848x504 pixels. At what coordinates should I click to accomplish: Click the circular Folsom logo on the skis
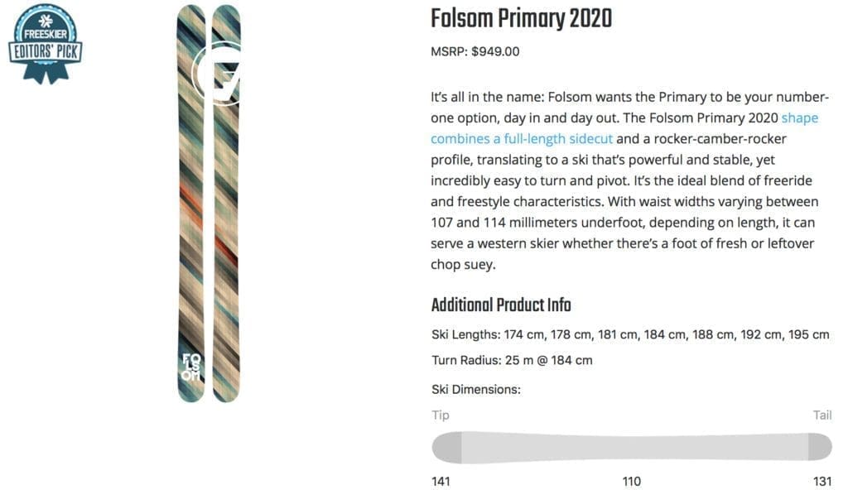tap(215, 75)
